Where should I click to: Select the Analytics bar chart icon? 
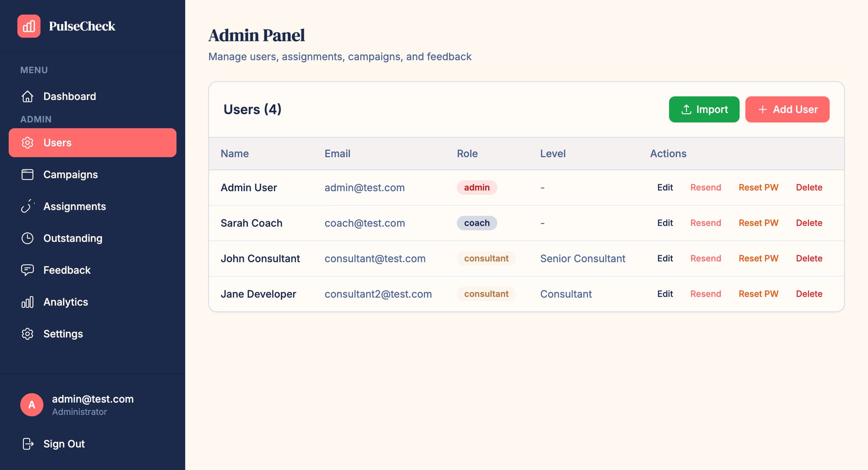coord(27,302)
